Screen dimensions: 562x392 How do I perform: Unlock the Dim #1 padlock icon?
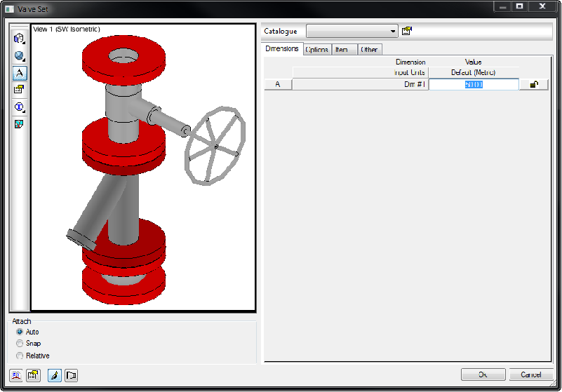(x=534, y=84)
